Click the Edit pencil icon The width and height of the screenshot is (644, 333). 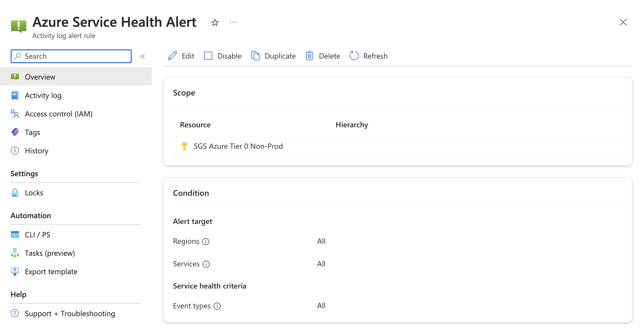pos(173,56)
